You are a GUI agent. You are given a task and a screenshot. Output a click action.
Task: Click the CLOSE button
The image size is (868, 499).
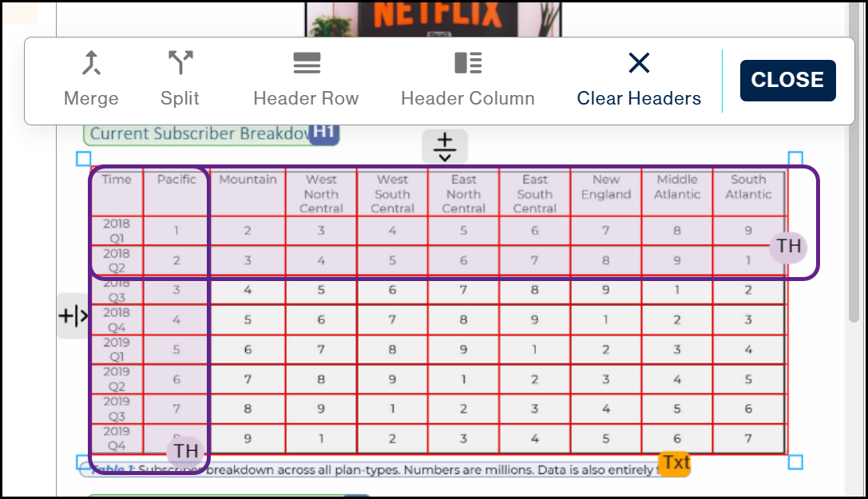click(x=787, y=80)
